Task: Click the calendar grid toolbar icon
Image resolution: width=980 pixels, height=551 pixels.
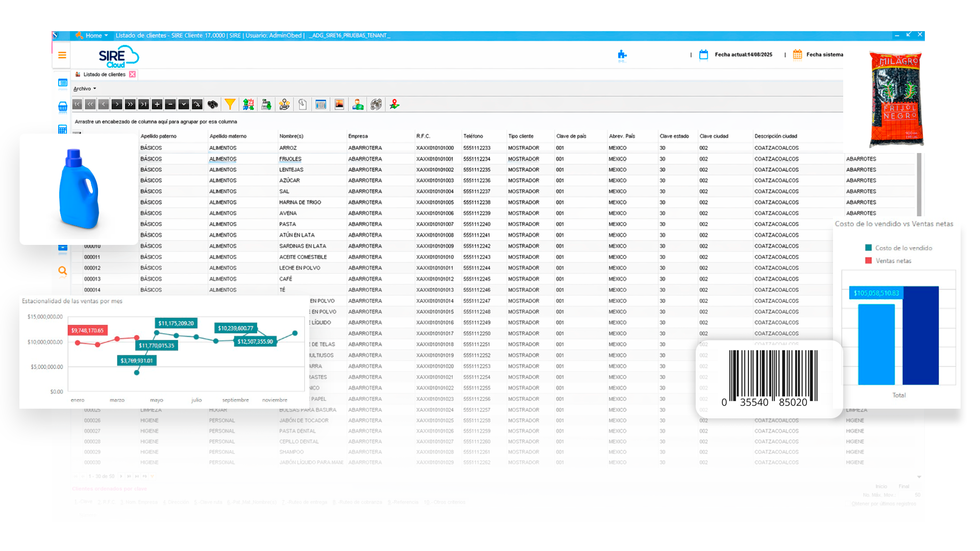Action: point(321,105)
